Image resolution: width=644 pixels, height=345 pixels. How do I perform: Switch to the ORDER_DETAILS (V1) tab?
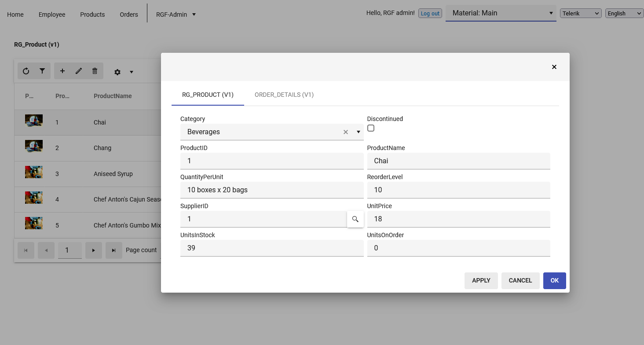[x=284, y=95]
